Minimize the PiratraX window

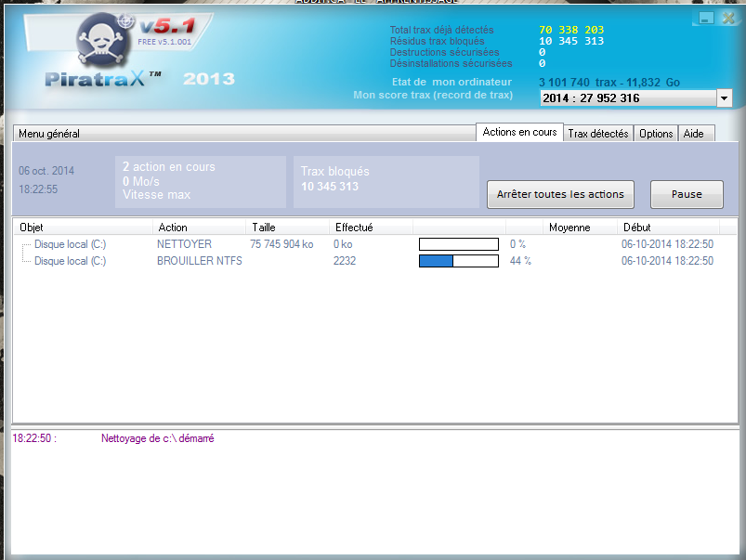tap(706, 18)
